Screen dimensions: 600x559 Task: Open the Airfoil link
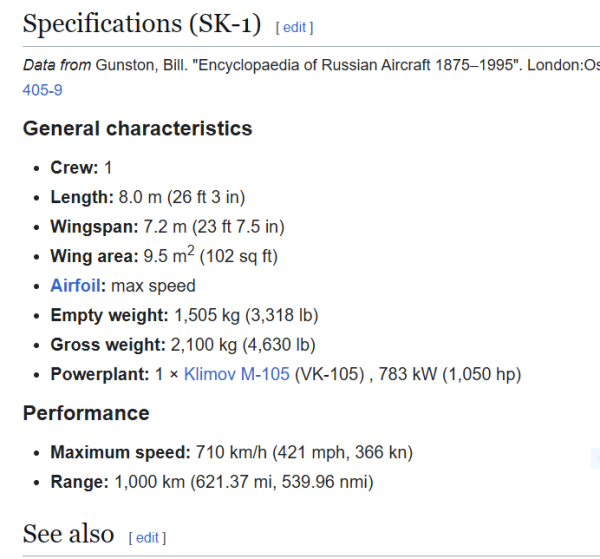76,286
